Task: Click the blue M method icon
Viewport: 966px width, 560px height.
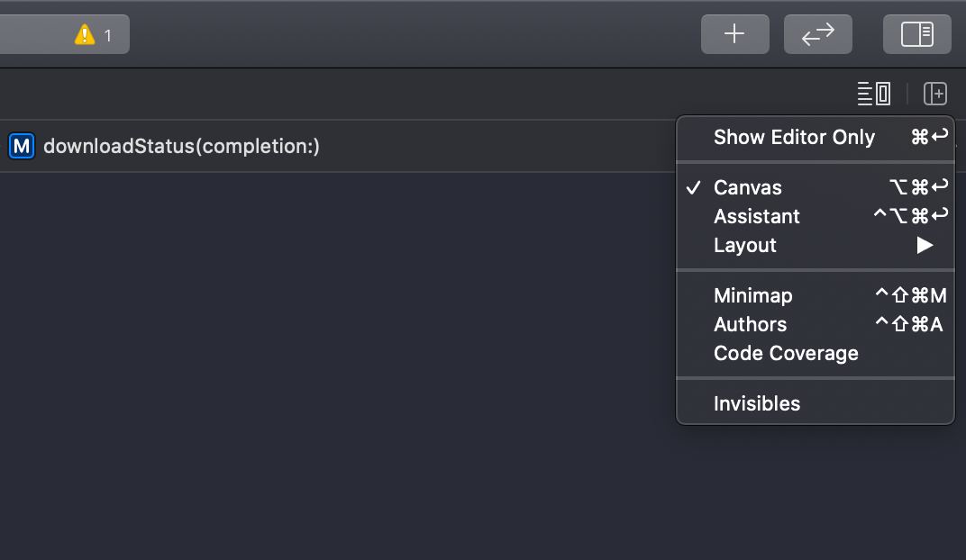Action: (x=22, y=146)
